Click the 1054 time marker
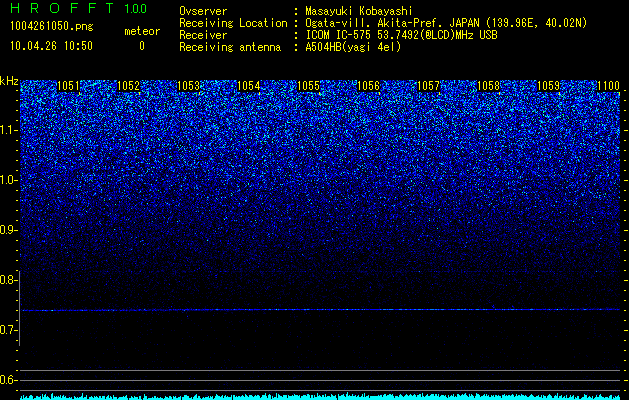The image size is (629, 400). click(x=248, y=86)
